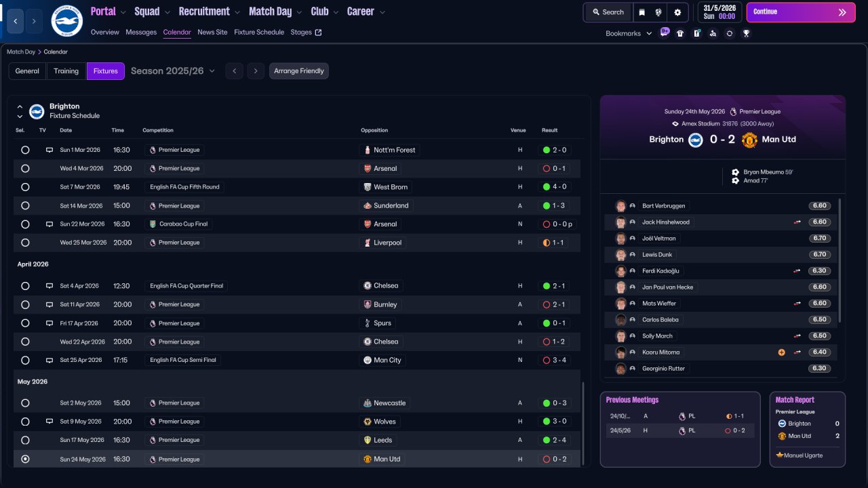Screen dimensions: 868x488
Task: Expand the Recruitment menu dropdown arrow
Action: click(x=237, y=12)
